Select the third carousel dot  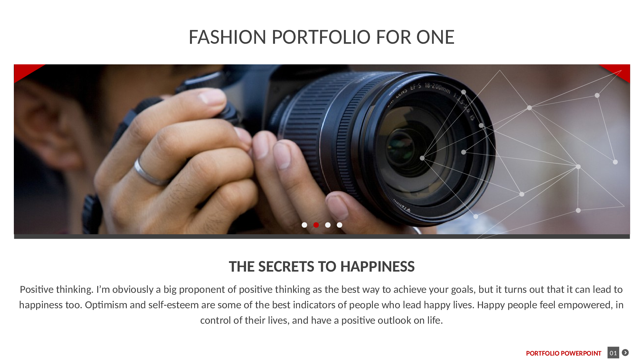pyautogui.click(x=328, y=225)
